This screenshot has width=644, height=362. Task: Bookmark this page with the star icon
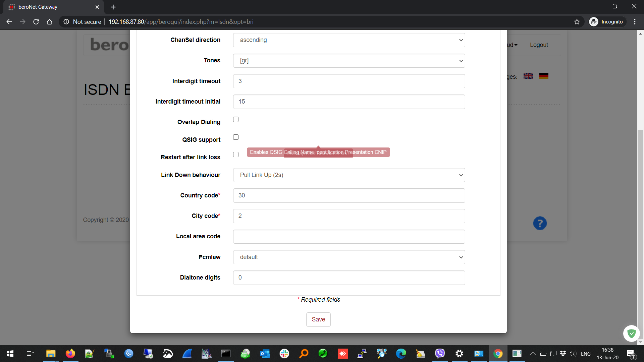tap(577, 22)
